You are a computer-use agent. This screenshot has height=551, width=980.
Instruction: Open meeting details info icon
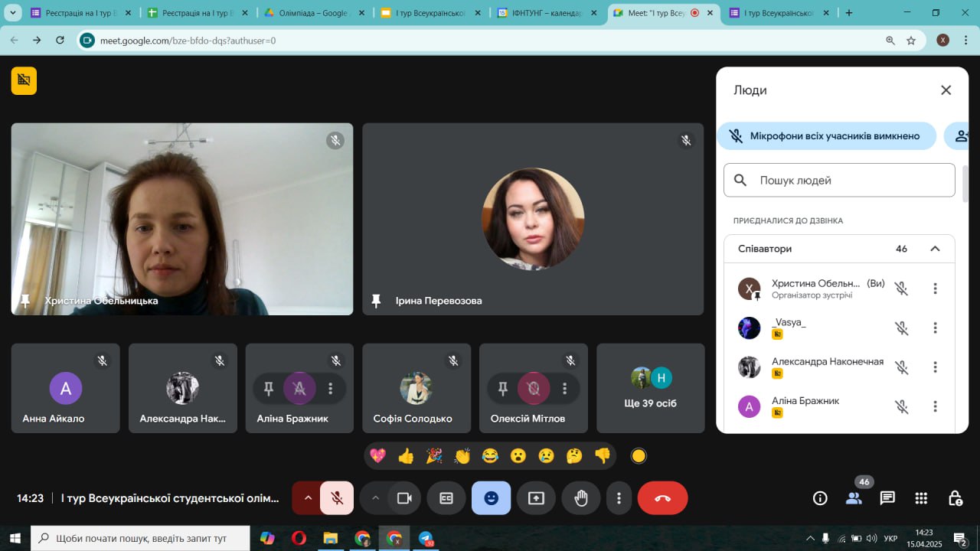[x=820, y=498]
